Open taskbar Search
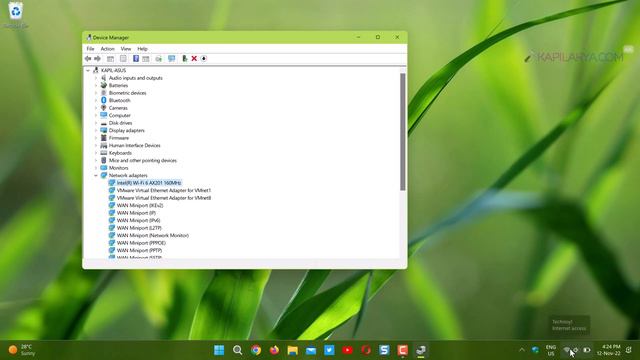This screenshot has height=360, width=640. pos(238,350)
